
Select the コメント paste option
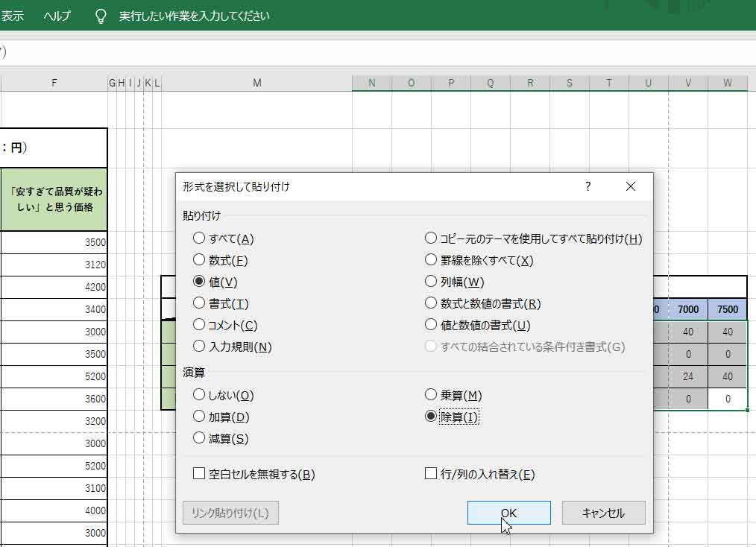(198, 324)
